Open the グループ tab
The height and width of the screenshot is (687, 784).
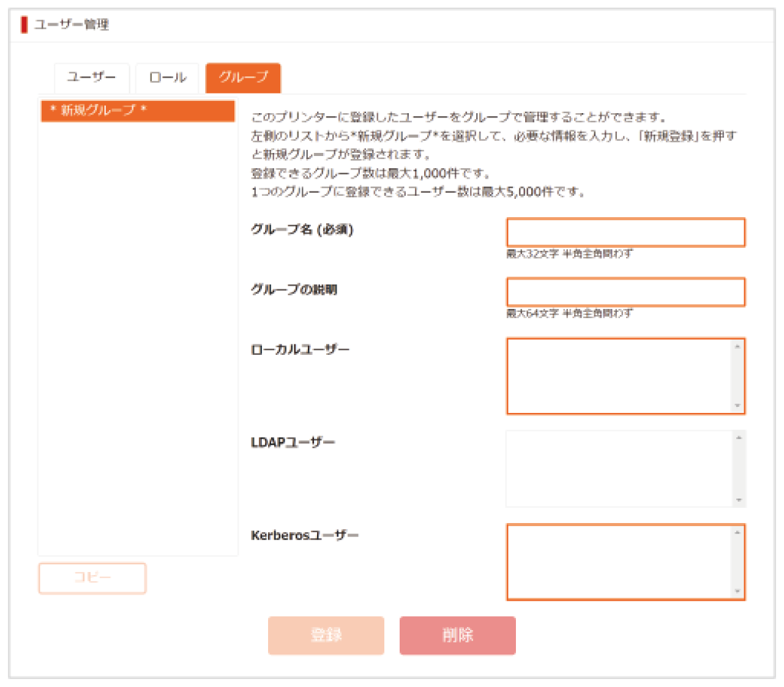pyautogui.click(x=242, y=77)
